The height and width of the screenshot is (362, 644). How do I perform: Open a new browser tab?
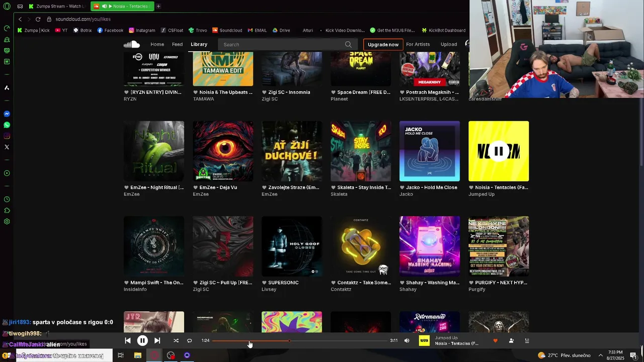point(158,6)
